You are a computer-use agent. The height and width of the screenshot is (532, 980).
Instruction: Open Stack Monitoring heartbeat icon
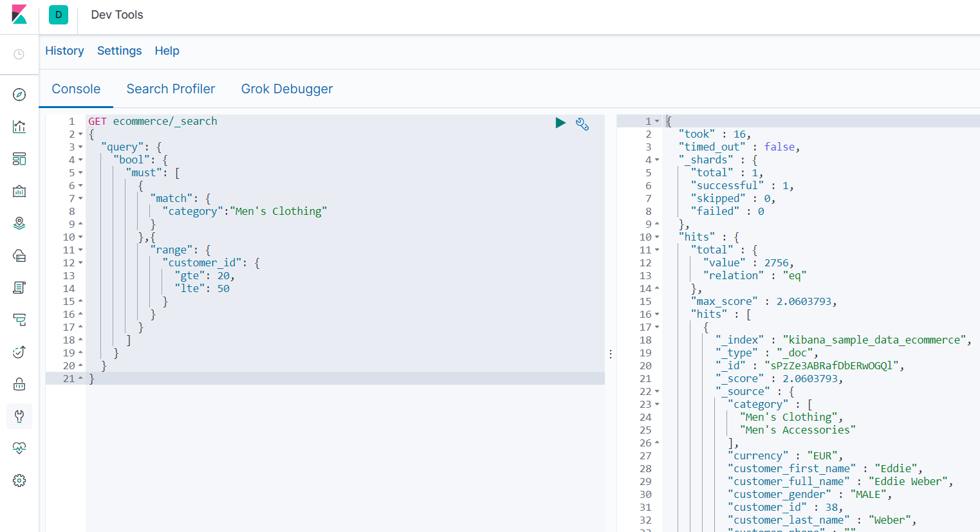pyautogui.click(x=19, y=448)
